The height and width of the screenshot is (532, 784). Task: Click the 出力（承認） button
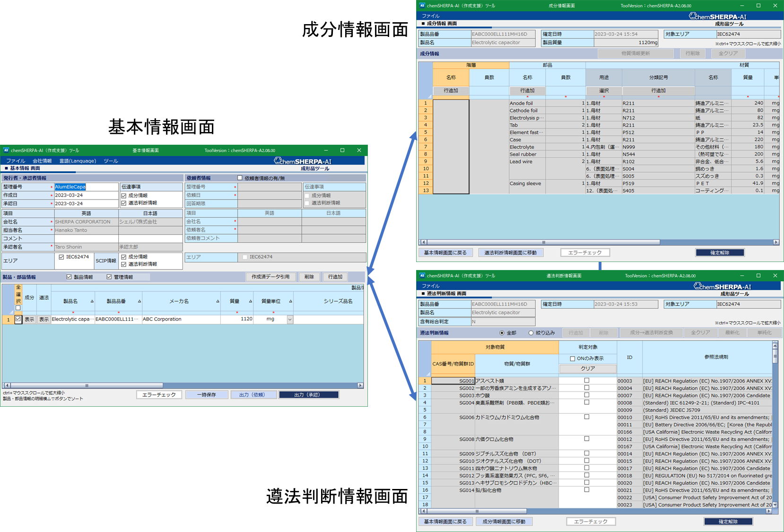coord(309,395)
